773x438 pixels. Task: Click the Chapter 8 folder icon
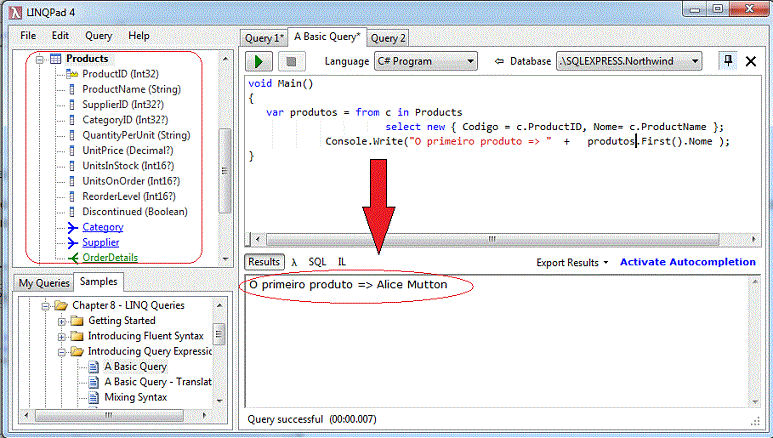click(61, 306)
